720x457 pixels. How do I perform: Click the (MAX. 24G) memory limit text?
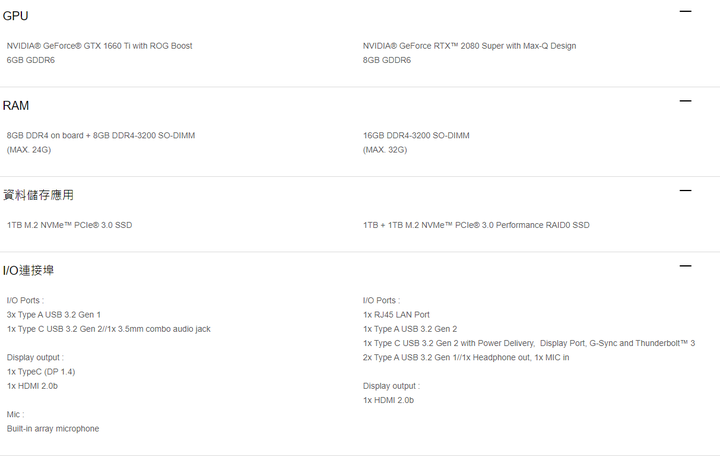click(29, 150)
